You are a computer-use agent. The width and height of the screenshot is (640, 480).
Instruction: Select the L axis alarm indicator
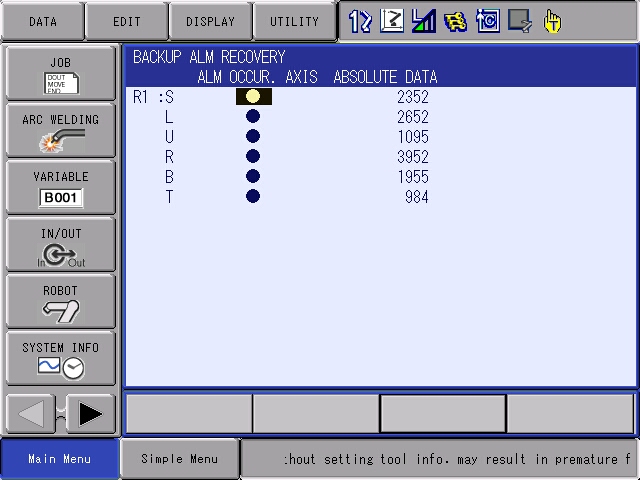(x=253, y=116)
